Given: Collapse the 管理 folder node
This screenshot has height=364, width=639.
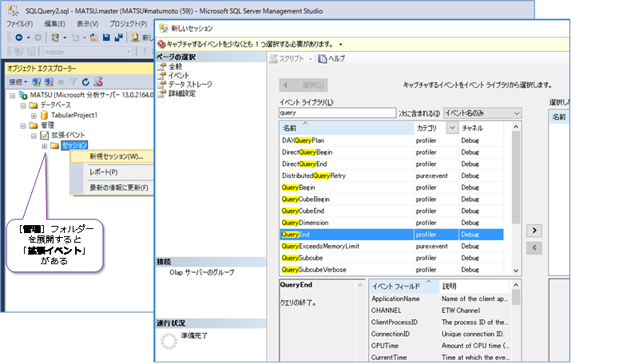Looking at the screenshot, I should tap(23, 126).
